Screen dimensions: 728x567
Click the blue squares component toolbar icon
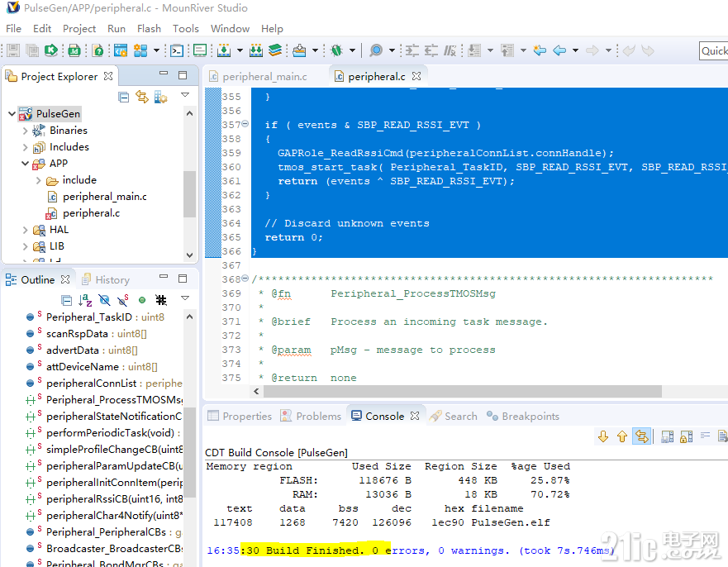(x=140, y=50)
